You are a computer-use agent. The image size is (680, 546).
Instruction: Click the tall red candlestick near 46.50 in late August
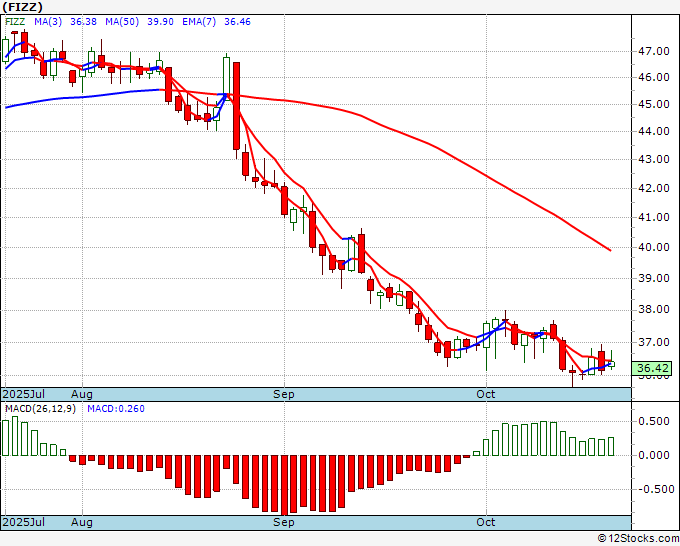pyautogui.click(x=236, y=106)
